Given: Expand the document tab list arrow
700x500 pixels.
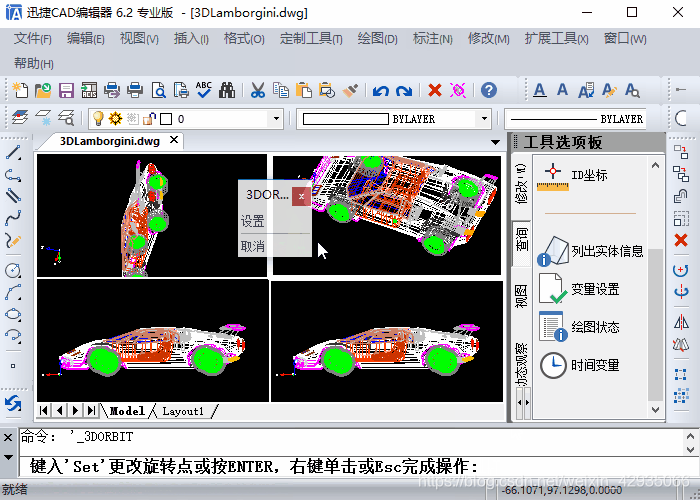Looking at the screenshot, I should (x=495, y=142).
